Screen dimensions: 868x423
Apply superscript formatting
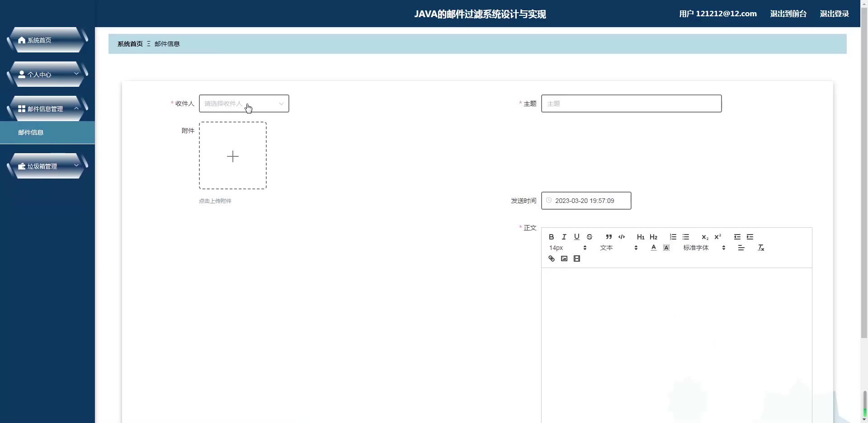coord(717,237)
